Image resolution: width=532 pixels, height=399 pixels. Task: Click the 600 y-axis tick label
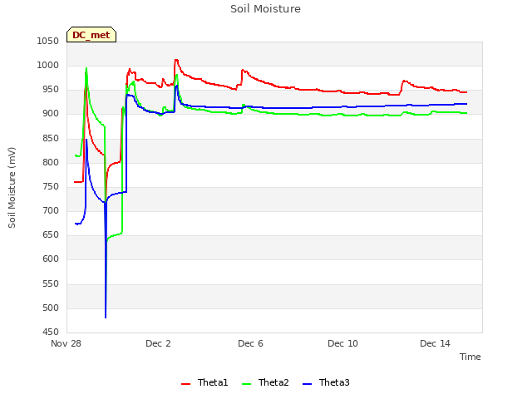point(51,259)
